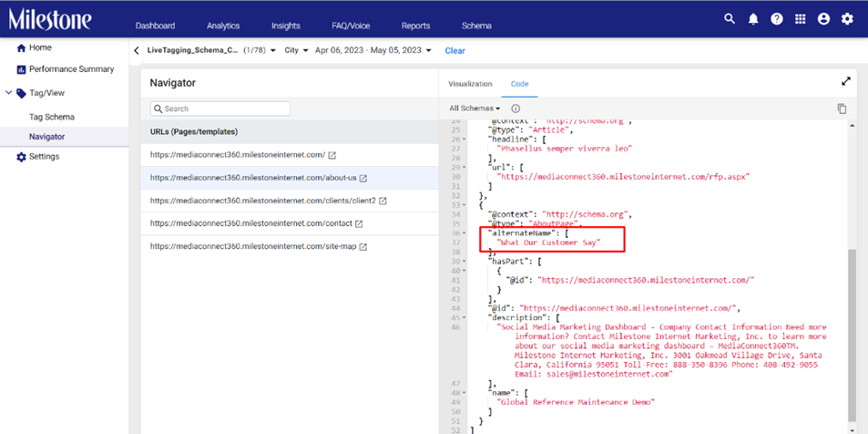The image size is (868, 434).
Task: Open the date range dropdown
Action: point(373,50)
